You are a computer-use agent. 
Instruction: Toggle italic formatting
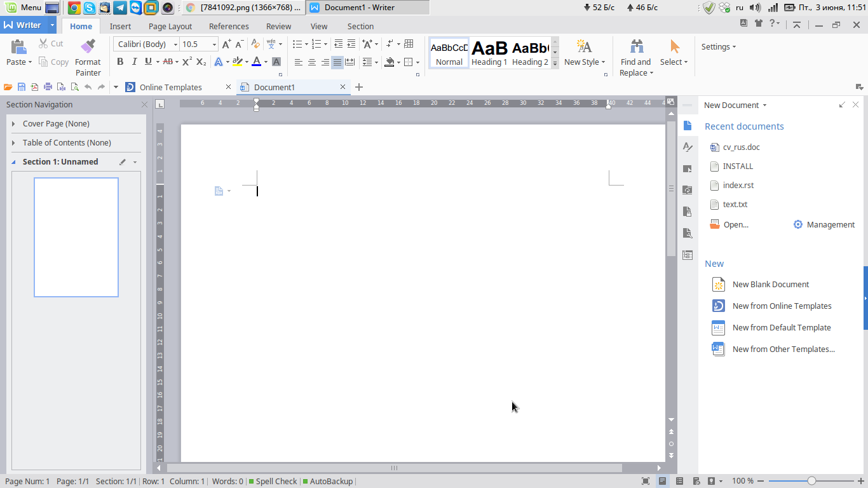[x=134, y=62]
